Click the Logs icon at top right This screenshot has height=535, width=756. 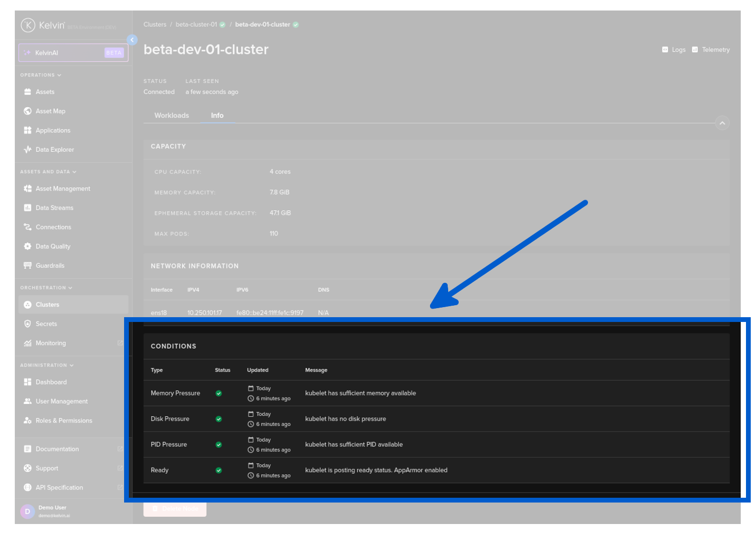tap(665, 50)
